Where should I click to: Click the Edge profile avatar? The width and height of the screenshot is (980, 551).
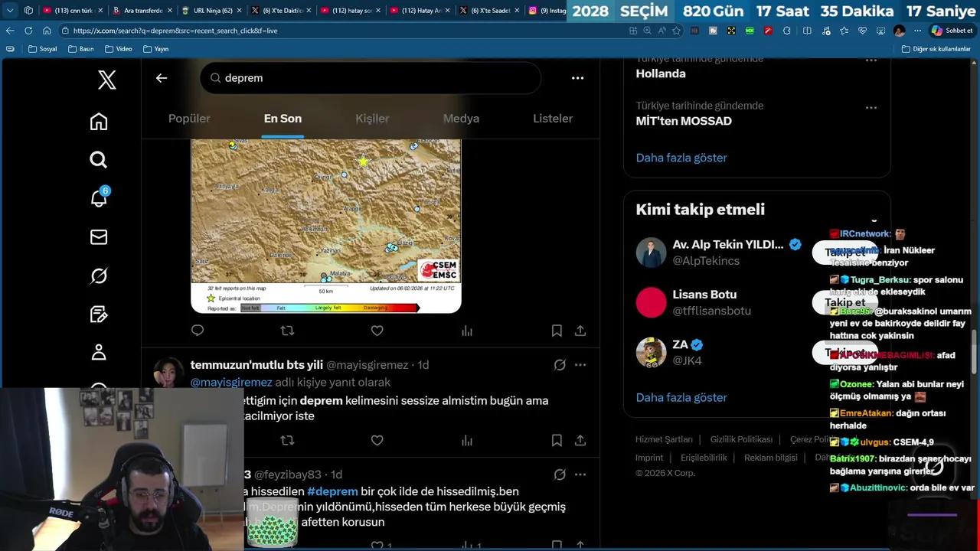pyautogui.click(x=899, y=31)
